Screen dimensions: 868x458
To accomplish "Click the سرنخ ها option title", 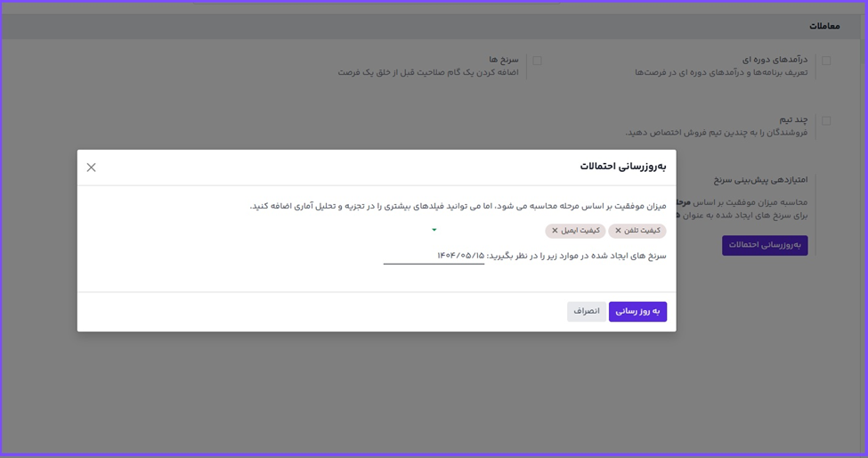I will coord(503,60).
